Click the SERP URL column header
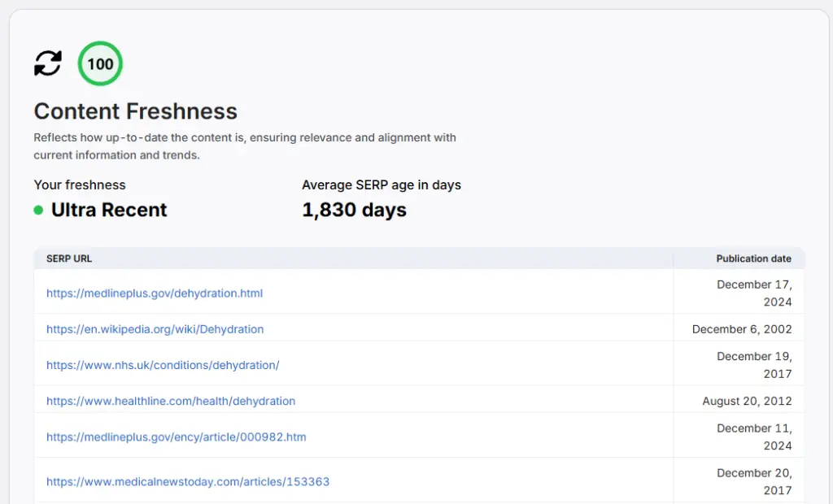The image size is (833, 504). (69, 259)
